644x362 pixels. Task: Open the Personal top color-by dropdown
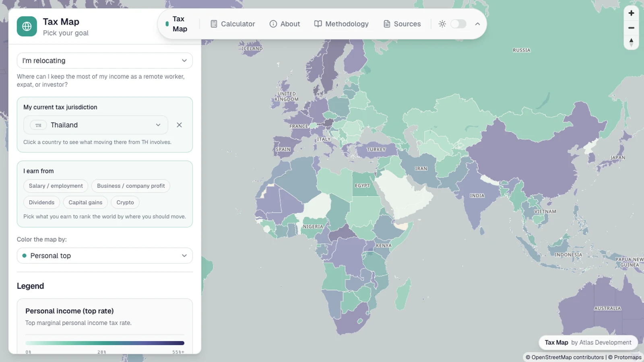(105, 256)
